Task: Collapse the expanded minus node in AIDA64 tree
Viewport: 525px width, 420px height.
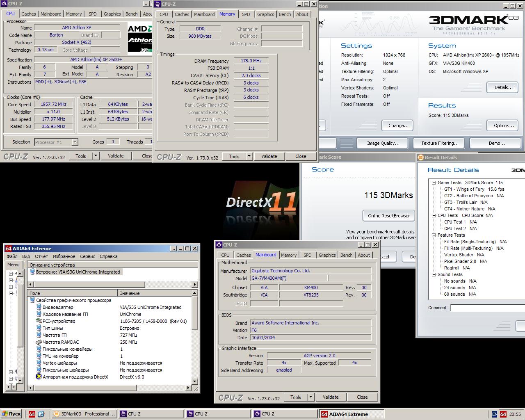Action: (11, 294)
